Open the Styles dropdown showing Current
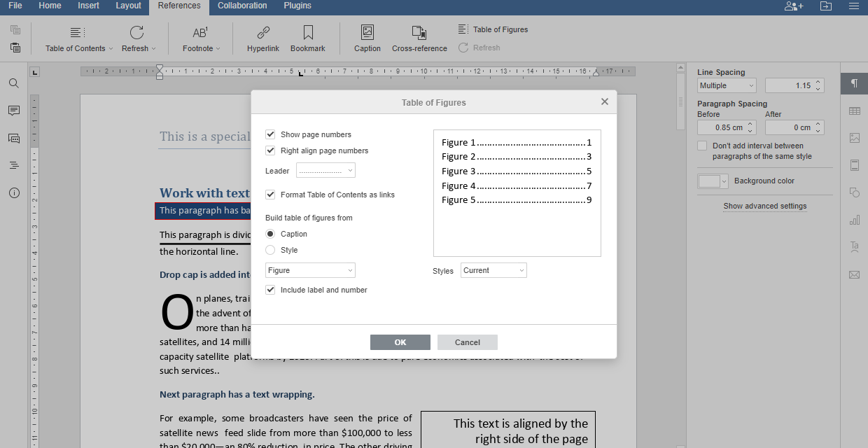Screen dimensions: 868x448 (493, 270)
